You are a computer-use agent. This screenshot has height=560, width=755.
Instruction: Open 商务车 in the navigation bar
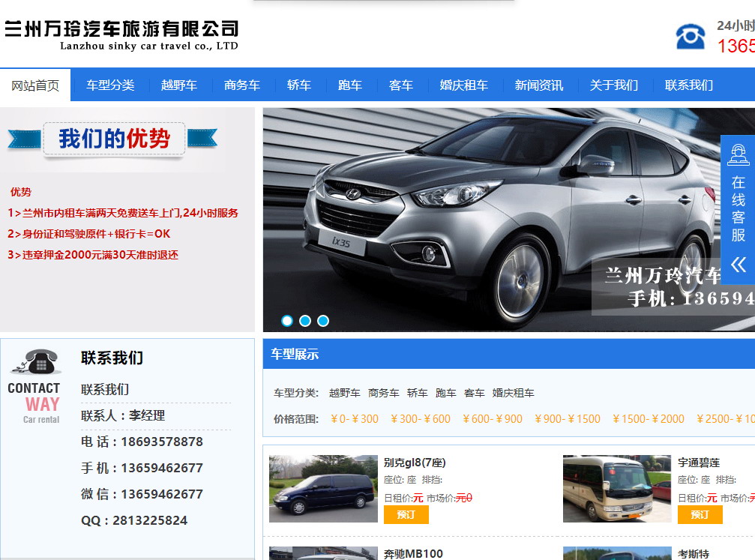pos(242,85)
